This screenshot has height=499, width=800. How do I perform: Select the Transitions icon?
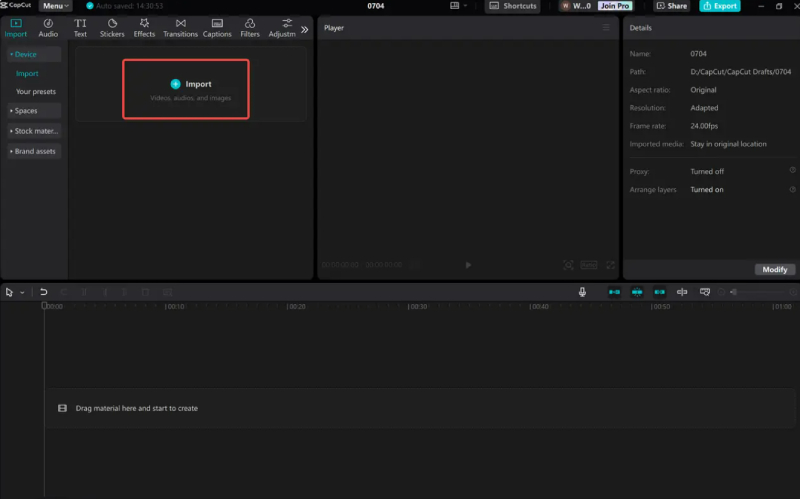(x=180, y=27)
